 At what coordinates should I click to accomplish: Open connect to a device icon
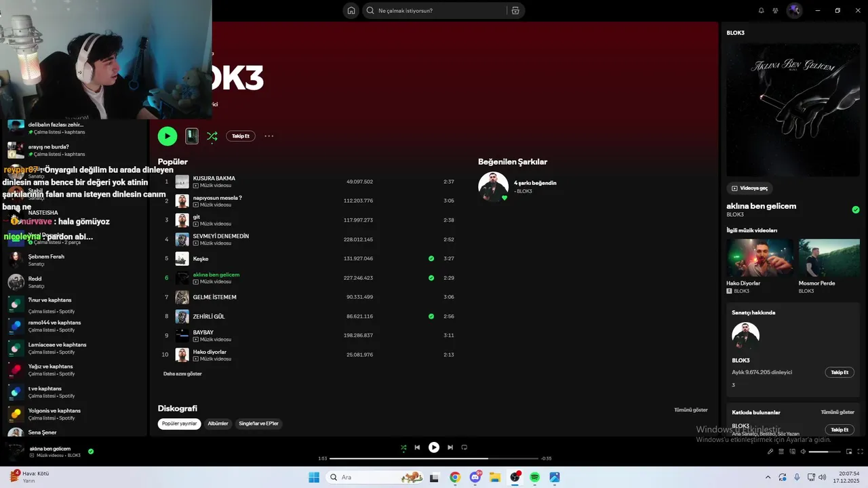coord(792,451)
